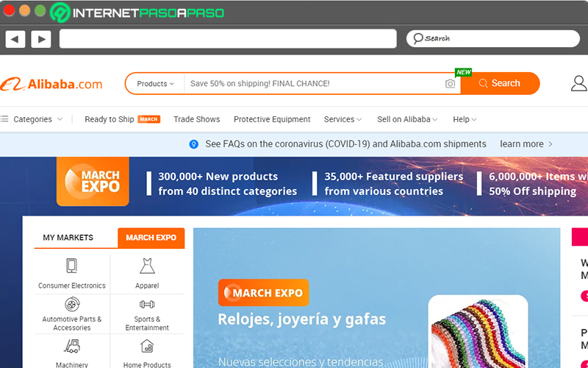The width and height of the screenshot is (588, 368).
Task: Expand the Categories dropdown
Action: 38,119
